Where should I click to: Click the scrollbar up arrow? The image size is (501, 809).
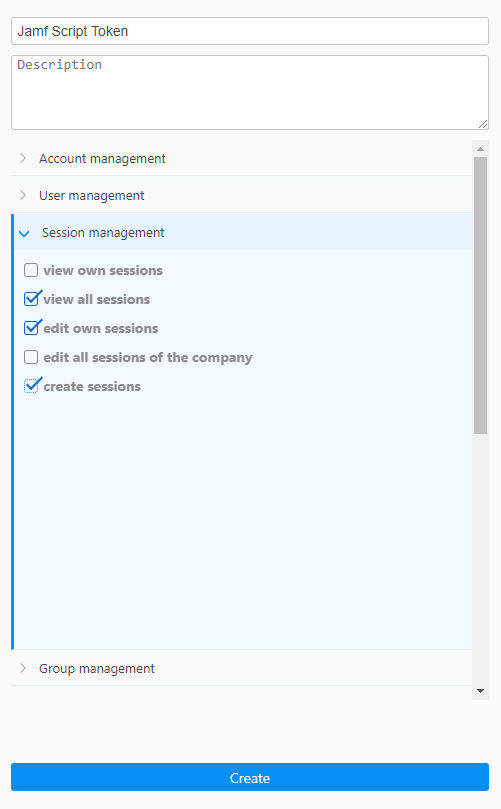point(480,149)
